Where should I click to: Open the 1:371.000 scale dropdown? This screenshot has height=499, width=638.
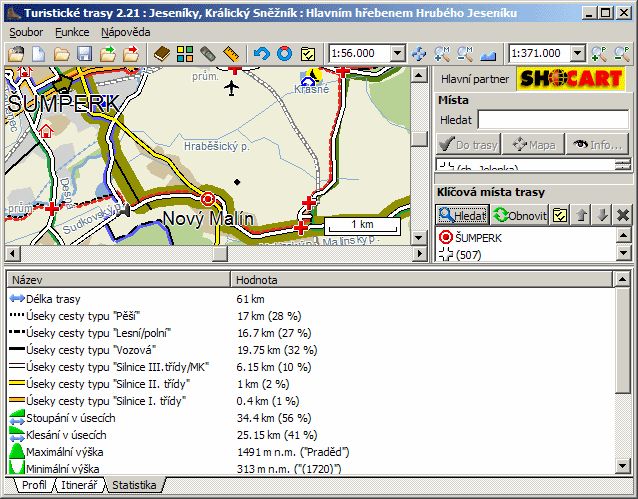click(x=577, y=53)
